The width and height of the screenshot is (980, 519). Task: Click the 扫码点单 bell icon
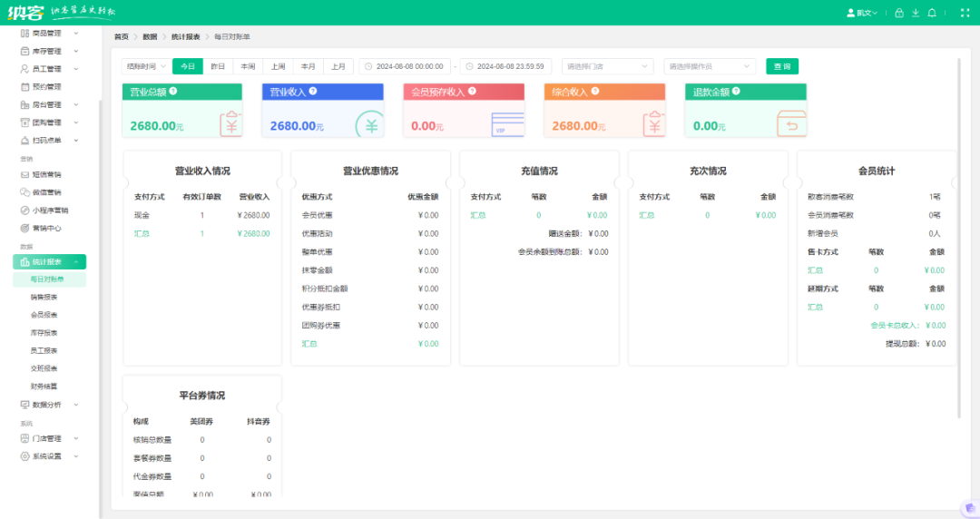(24, 141)
